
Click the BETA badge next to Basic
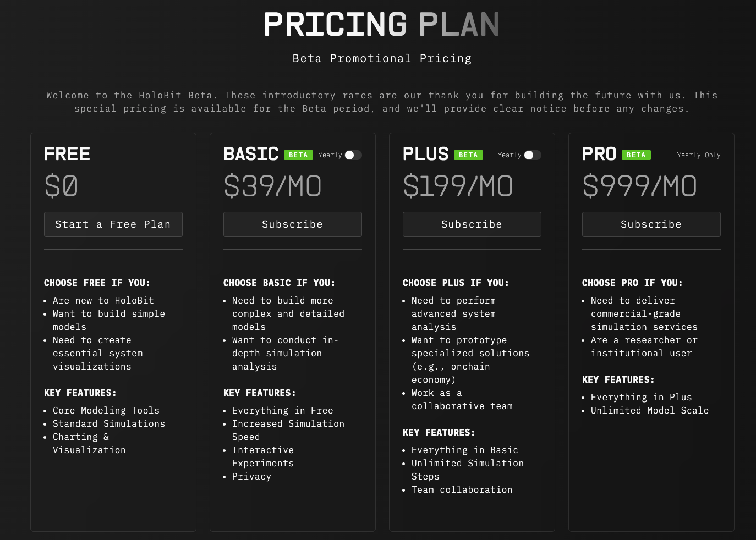click(298, 155)
